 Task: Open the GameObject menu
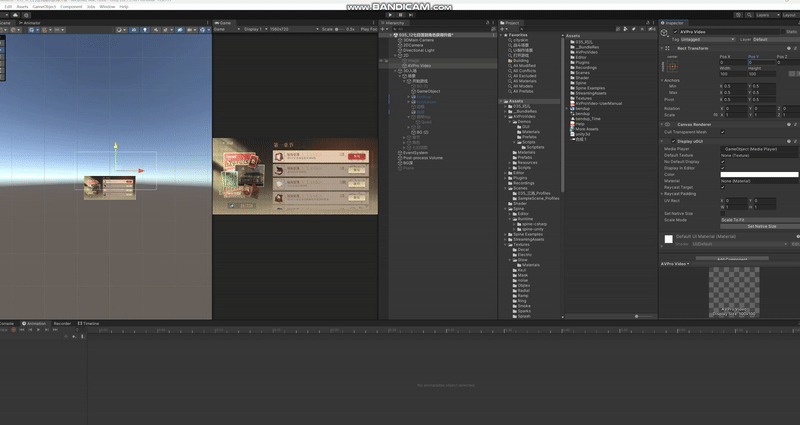[x=44, y=7]
